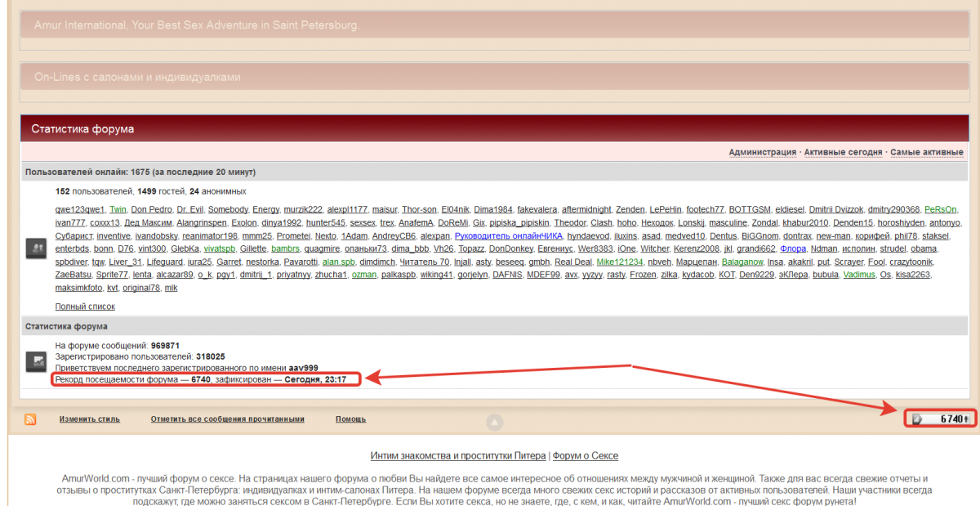Switch to Активные сегодня list

tap(843, 152)
